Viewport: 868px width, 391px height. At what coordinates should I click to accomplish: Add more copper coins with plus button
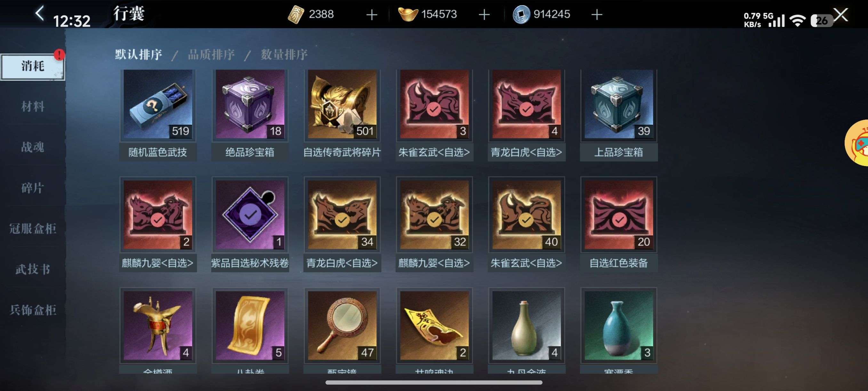[597, 14]
